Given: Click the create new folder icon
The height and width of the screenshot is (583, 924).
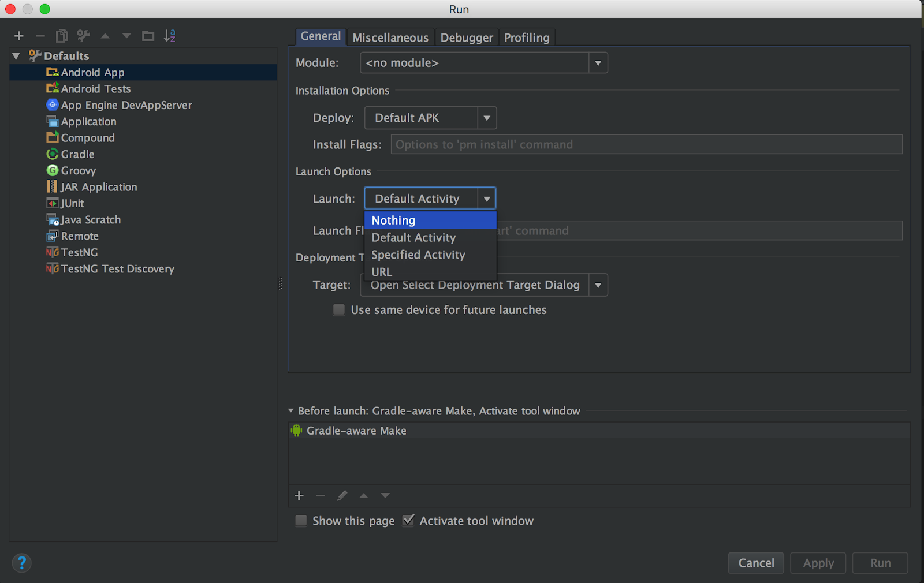Looking at the screenshot, I should [x=148, y=35].
